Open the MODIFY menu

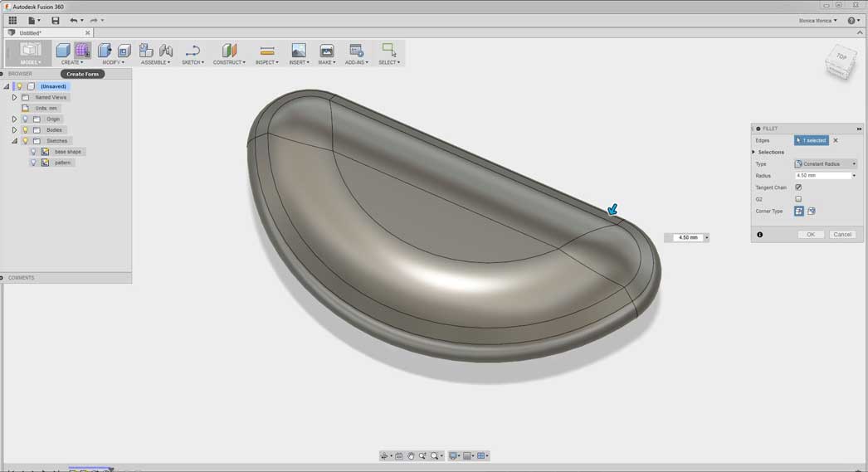114,62
